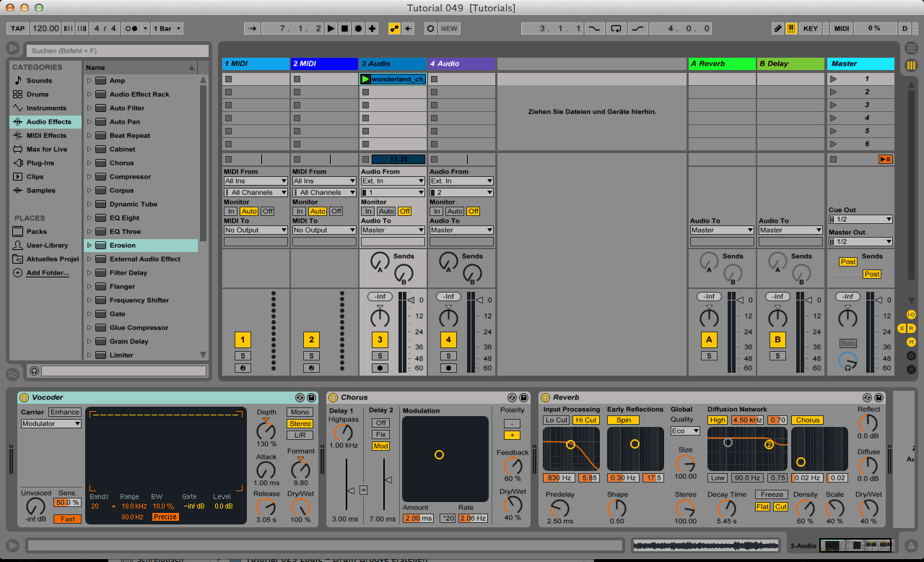Enable Draw Mode pencil icon
This screenshot has height=562, width=924.
tap(777, 29)
